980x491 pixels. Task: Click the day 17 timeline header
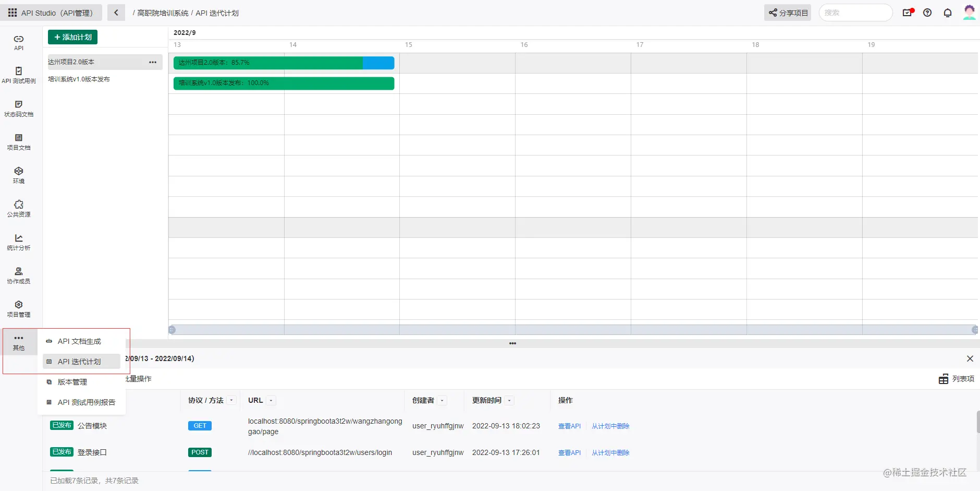[640, 45]
